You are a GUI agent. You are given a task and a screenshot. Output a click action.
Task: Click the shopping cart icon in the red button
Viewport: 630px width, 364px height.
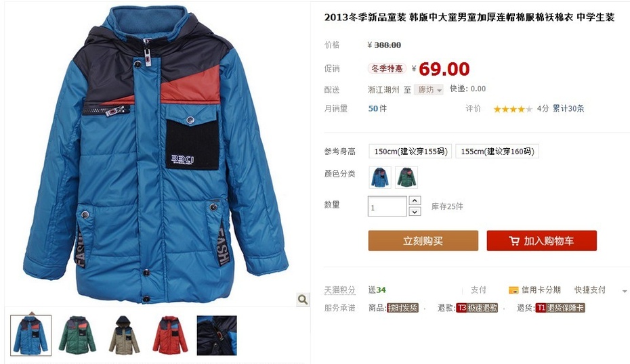[514, 241]
